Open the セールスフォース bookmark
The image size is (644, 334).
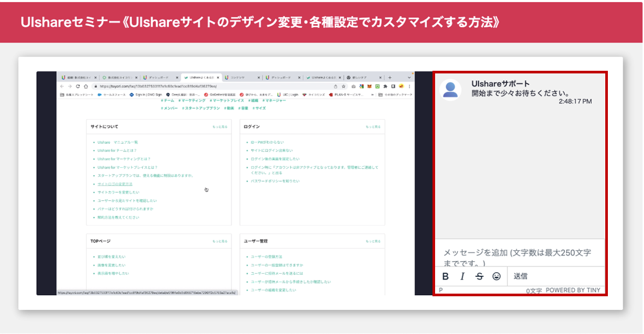111,94
